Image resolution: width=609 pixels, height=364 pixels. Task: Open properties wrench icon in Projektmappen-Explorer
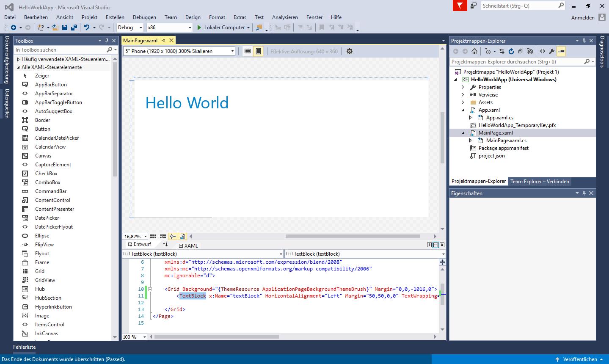551,51
